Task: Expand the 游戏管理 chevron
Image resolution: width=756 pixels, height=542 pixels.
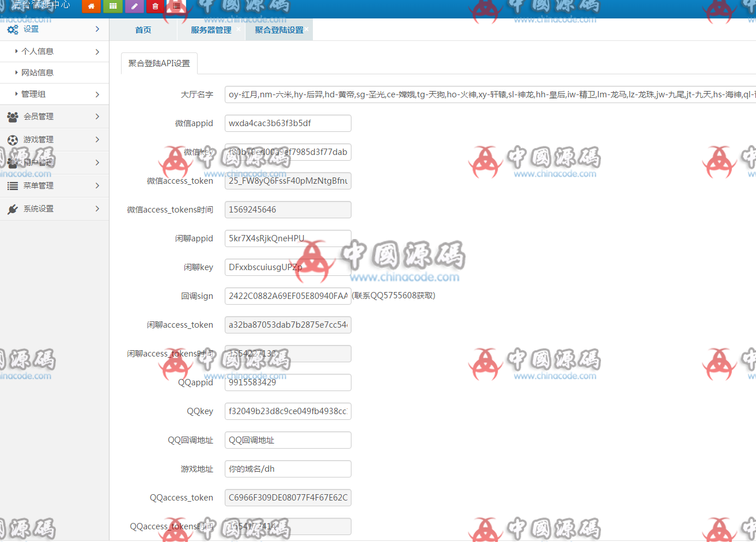Action: 97,139
